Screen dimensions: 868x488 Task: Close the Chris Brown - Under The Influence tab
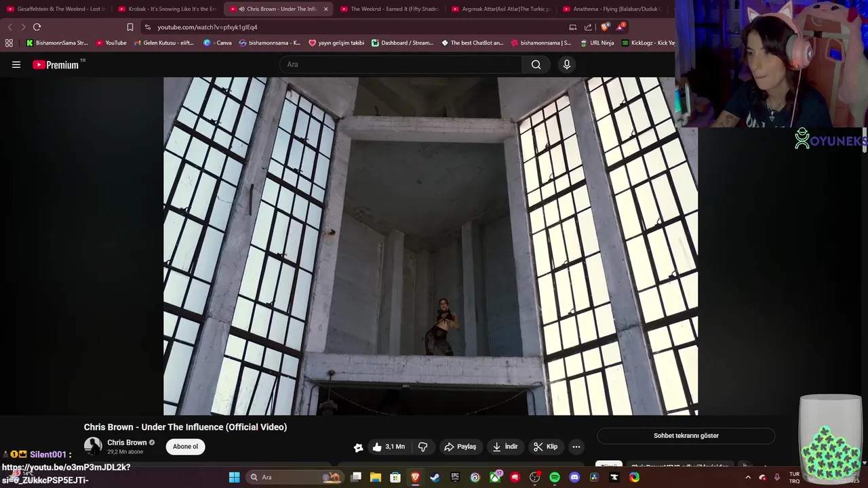pos(325,9)
